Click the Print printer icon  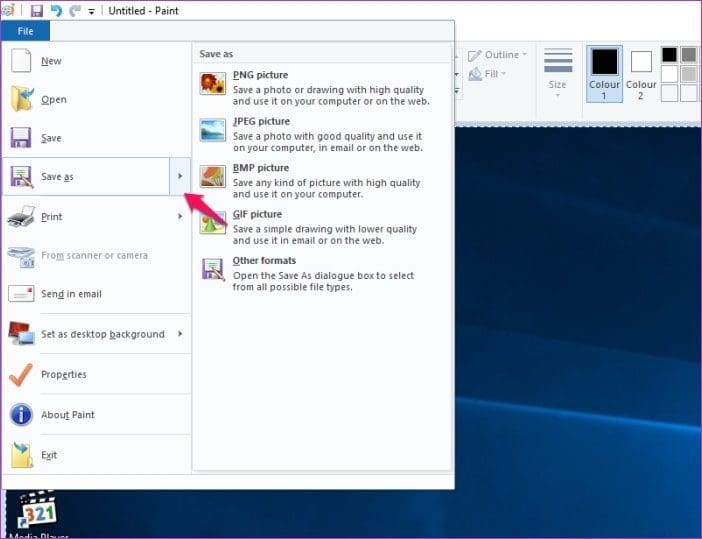pyautogui.click(x=21, y=217)
